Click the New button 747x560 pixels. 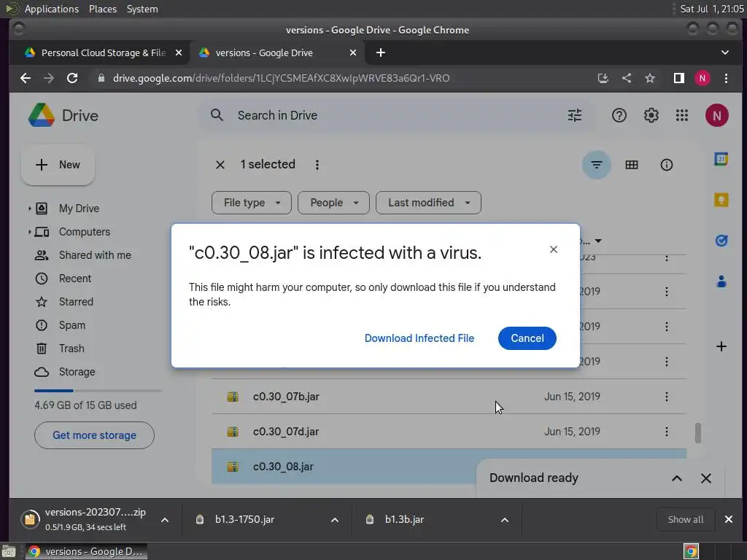58,165
